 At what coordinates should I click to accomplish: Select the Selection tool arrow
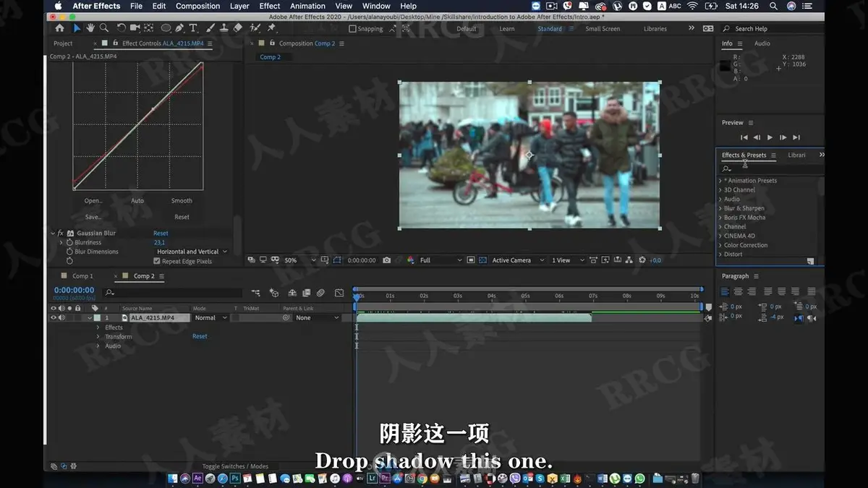click(x=77, y=28)
